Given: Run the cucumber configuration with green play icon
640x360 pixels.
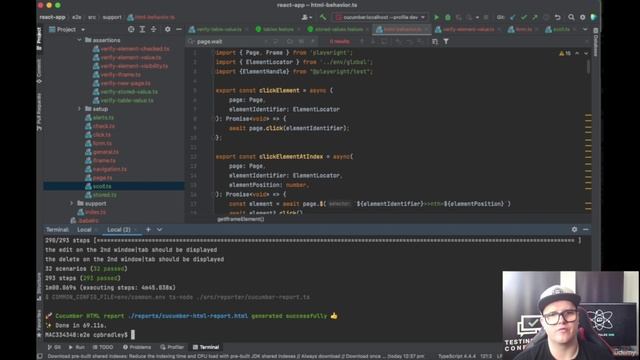Looking at the screenshot, I should pos(436,17).
